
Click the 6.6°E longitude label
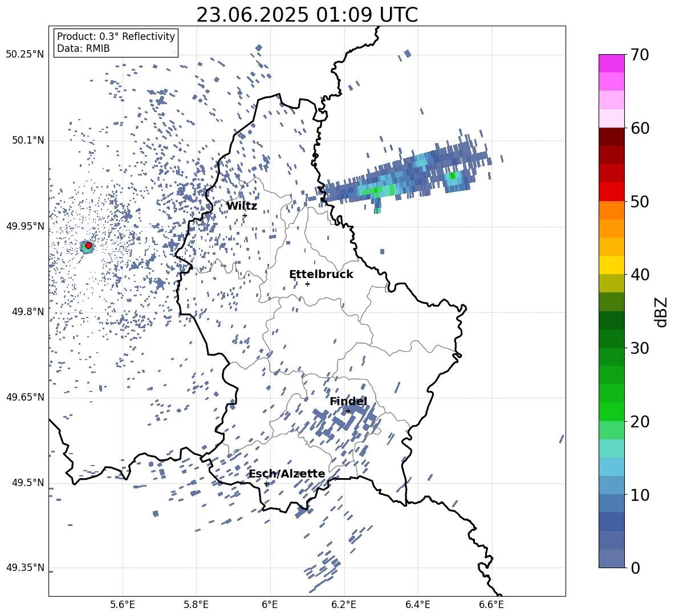(491, 605)
